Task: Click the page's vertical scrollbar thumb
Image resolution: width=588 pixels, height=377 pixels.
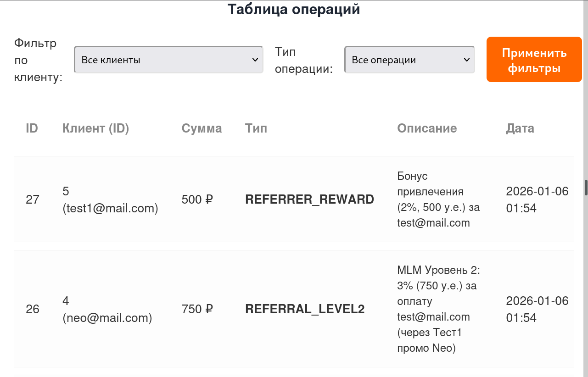Action: coord(586,188)
